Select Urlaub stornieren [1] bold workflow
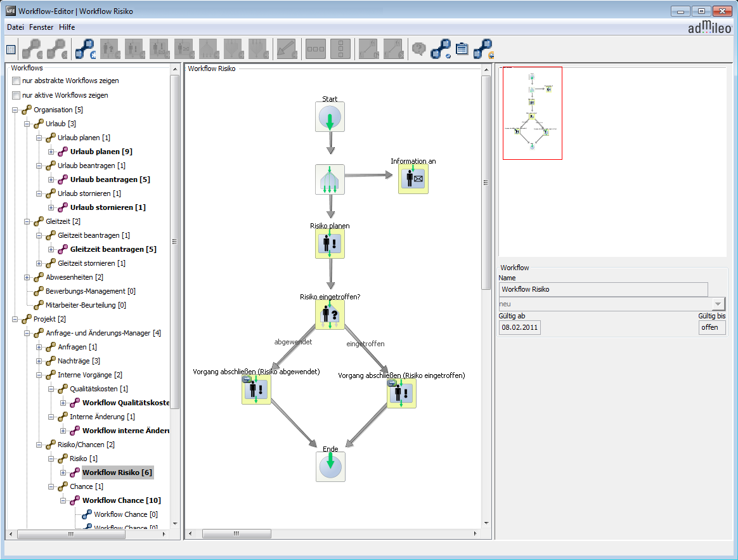The image size is (738, 560). tap(108, 207)
